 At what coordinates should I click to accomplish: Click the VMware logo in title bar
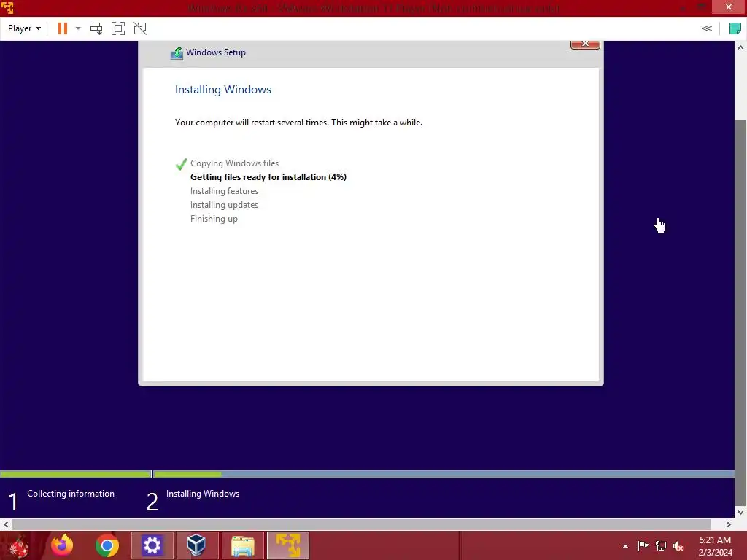(x=7, y=7)
